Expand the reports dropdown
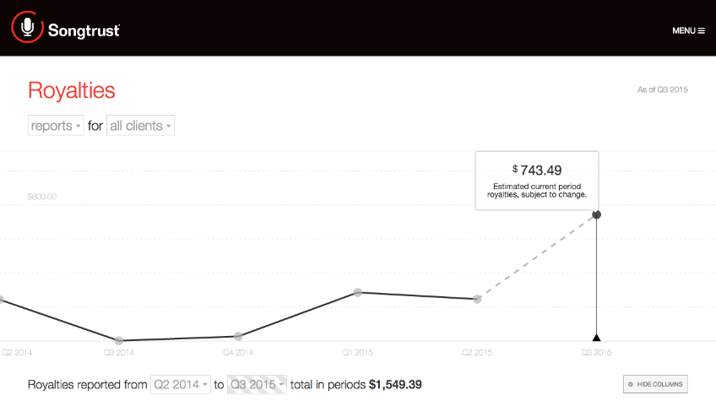Image resolution: width=716 pixels, height=417 pixels. click(56, 126)
